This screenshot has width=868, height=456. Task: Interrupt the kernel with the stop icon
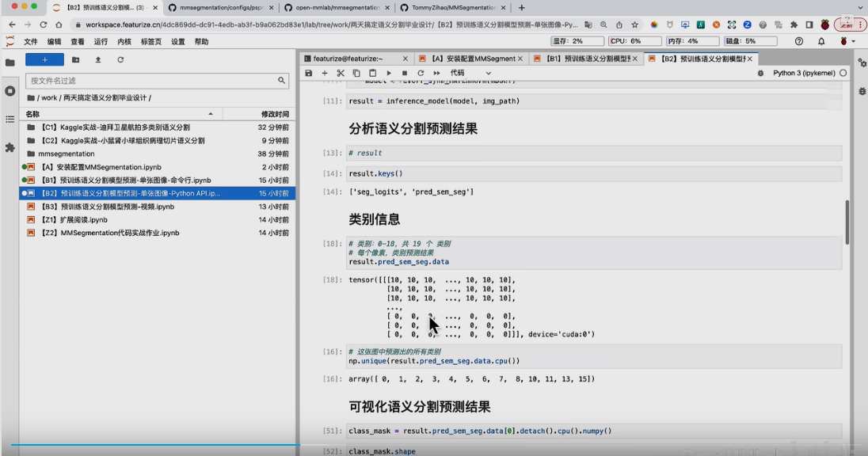[x=405, y=73]
